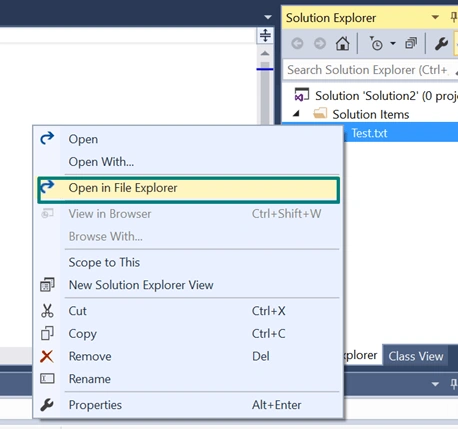This screenshot has width=458, height=429.
Task: Collapse the Solution Items folder
Action: tap(296, 114)
